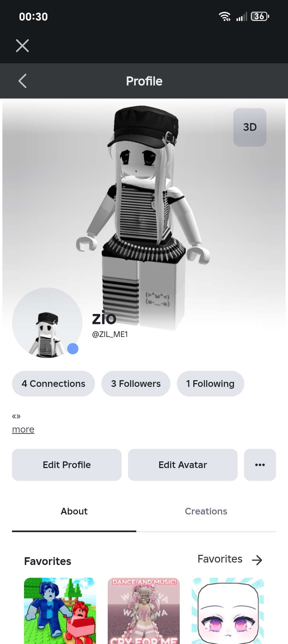Switch to the Creations tab
Screen dimensions: 288x644
(x=206, y=511)
